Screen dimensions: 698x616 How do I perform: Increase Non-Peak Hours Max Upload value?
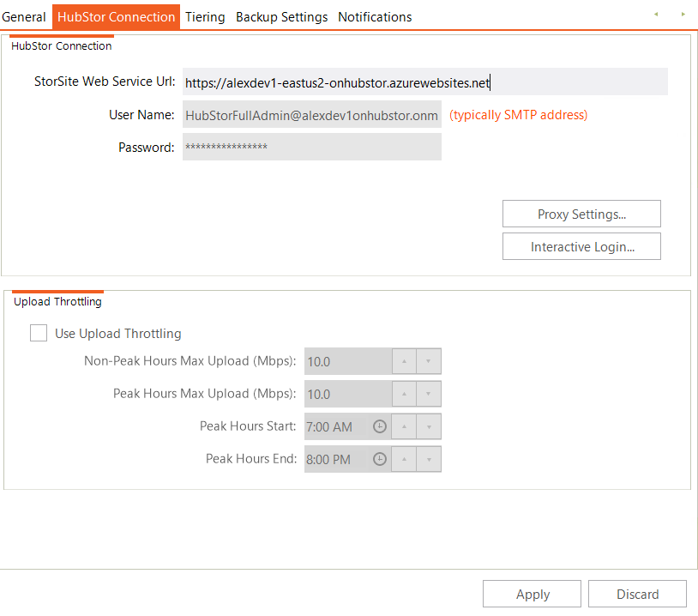[x=404, y=361]
